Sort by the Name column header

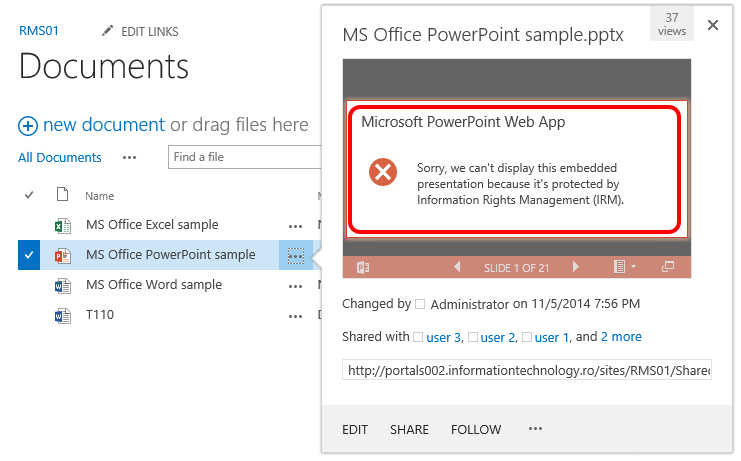(100, 196)
